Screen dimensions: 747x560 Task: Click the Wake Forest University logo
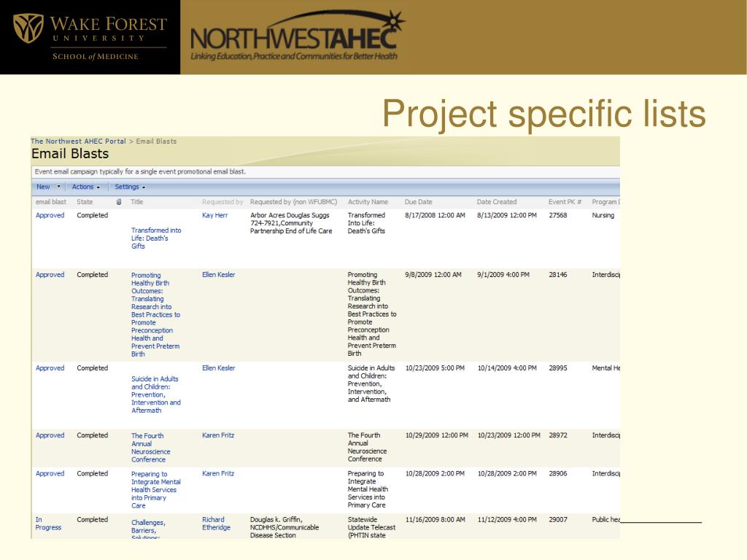pos(90,37)
